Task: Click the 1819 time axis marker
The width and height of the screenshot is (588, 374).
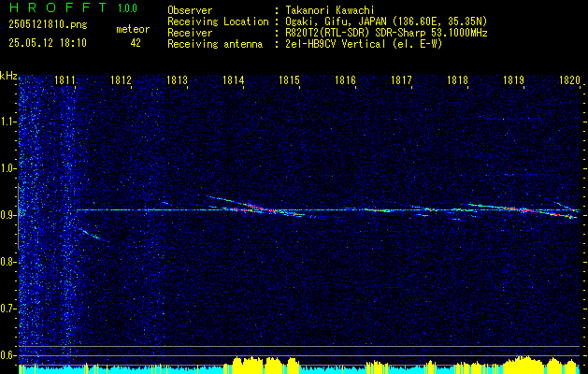Action: 514,79
